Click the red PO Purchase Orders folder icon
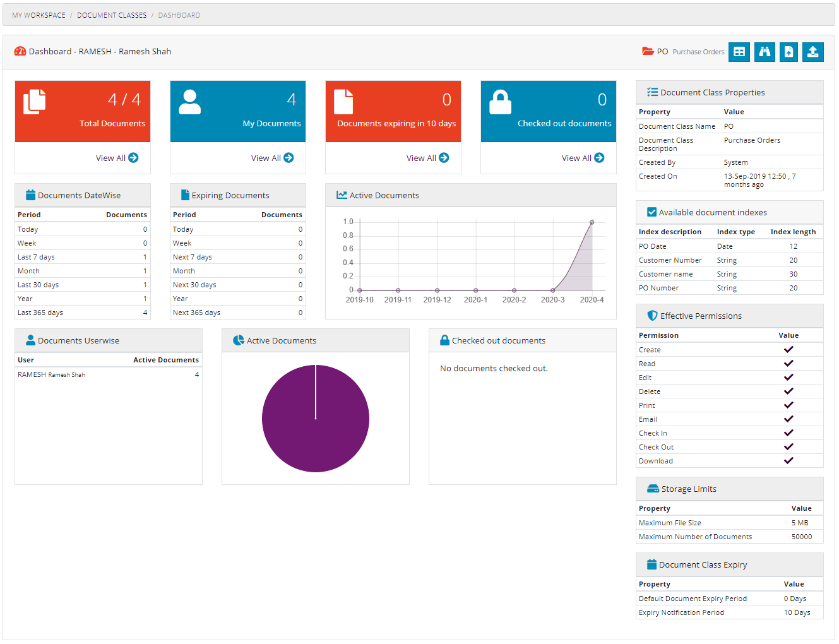The height and width of the screenshot is (644, 839). pyautogui.click(x=648, y=51)
